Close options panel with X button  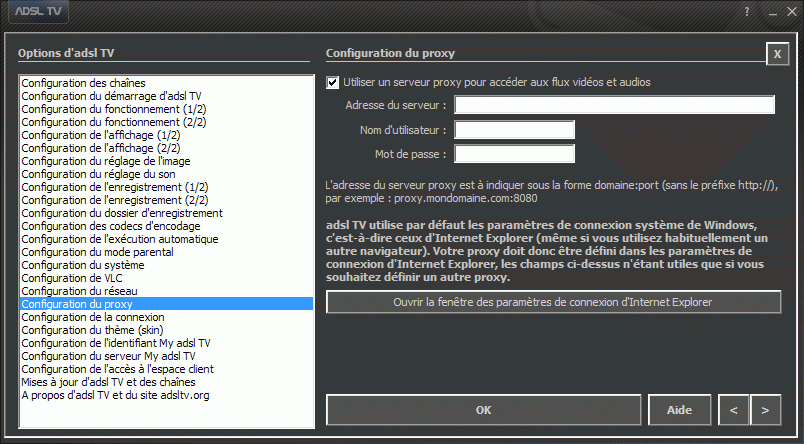click(x=777, y=54)
